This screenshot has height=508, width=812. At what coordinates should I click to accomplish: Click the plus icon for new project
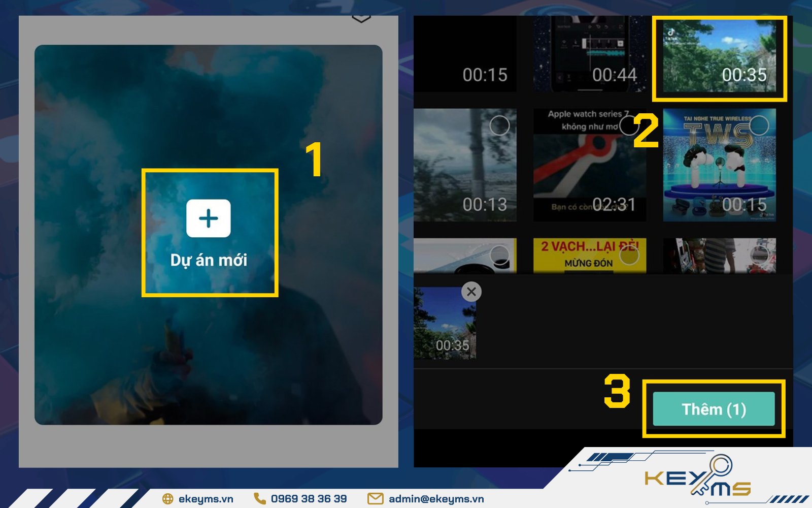pos(208,218)
